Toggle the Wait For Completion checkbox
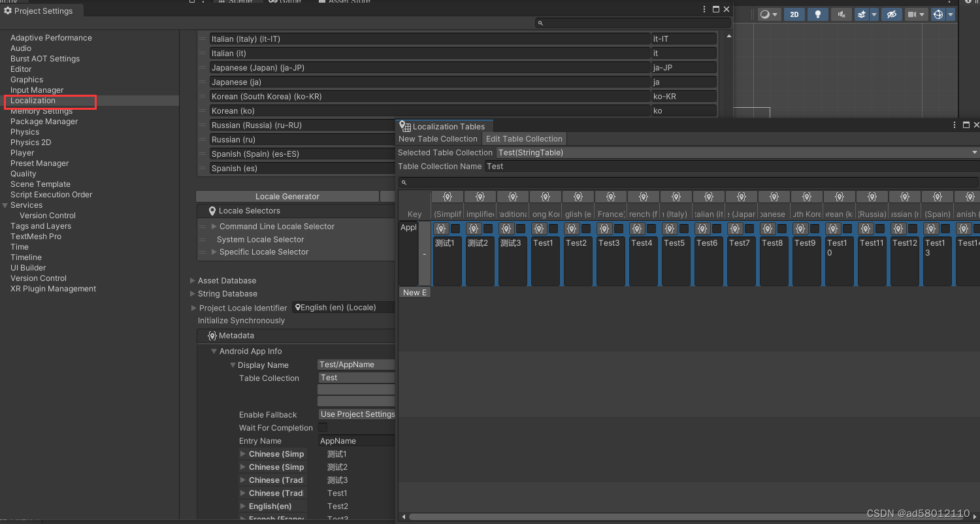This screenshot has height=524, width=980. pyautogui.click(x=323, y=427)
